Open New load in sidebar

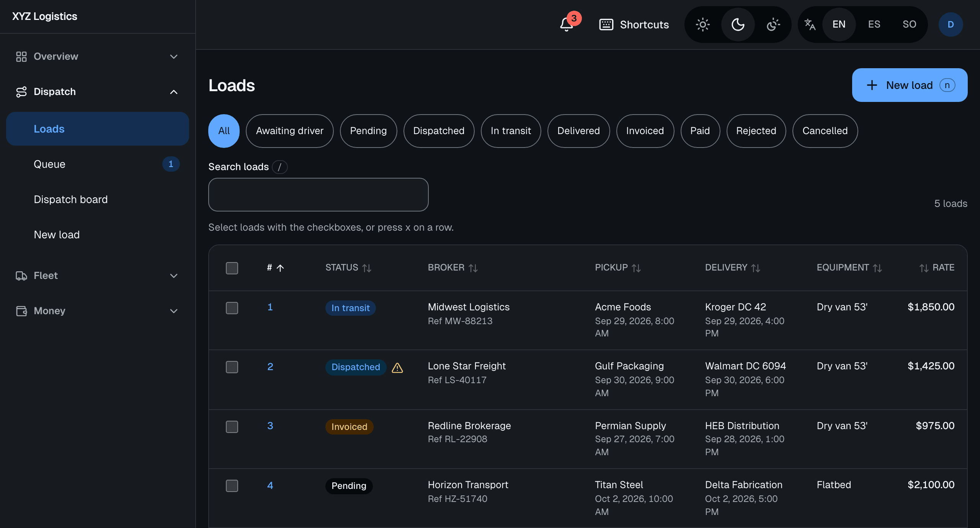coord(98,234)
